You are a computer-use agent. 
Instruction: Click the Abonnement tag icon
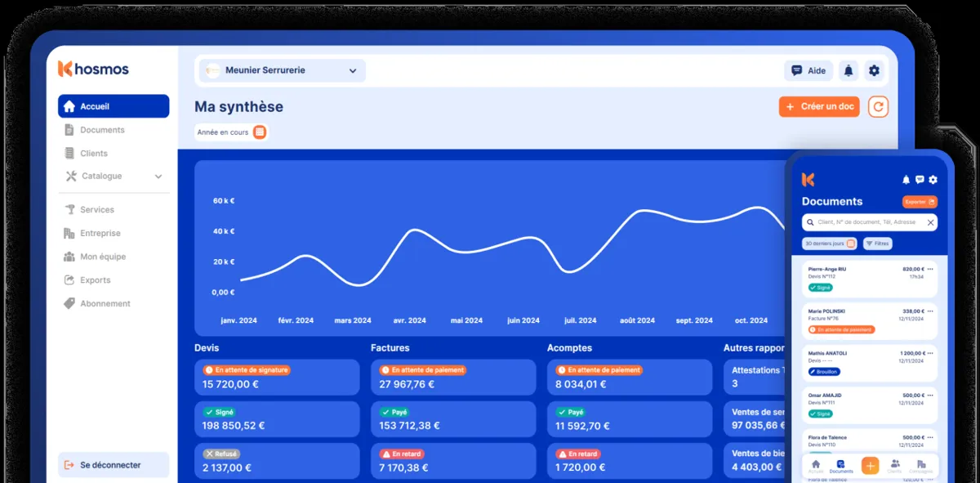pos(69,304)
